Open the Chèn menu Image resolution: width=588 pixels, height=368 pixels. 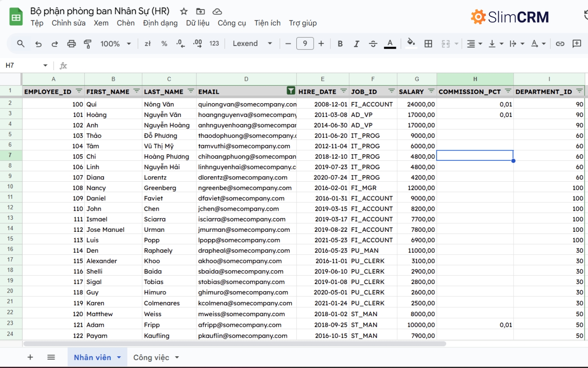tap(125, 23)
